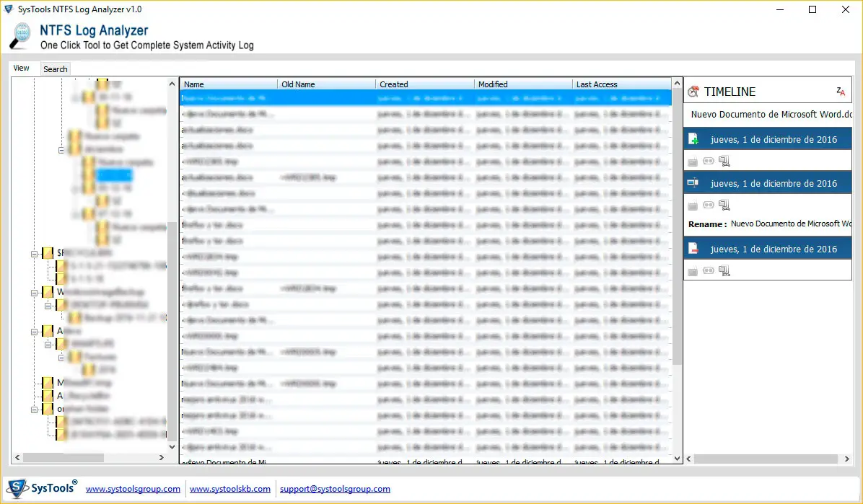Screen dimensions: 863x504
Task: Click the deleted-event date bar in Timeline
Action: (768, 249)
